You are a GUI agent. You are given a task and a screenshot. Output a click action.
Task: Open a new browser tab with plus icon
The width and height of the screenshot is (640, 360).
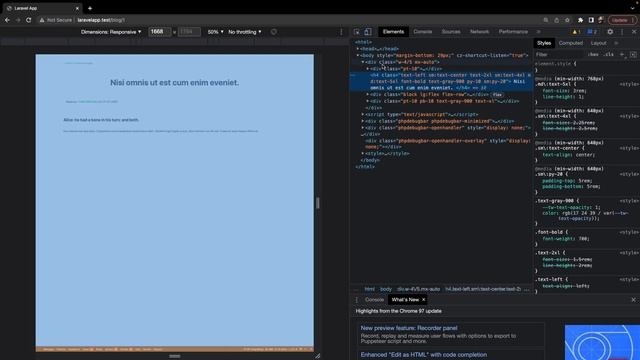90,8
